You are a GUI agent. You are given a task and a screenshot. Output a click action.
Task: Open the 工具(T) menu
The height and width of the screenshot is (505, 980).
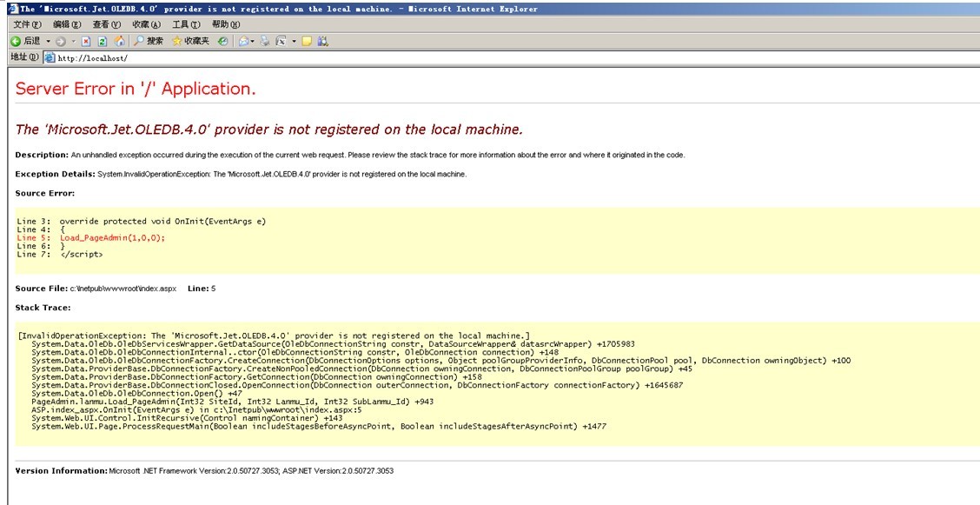tap(185, 25)
